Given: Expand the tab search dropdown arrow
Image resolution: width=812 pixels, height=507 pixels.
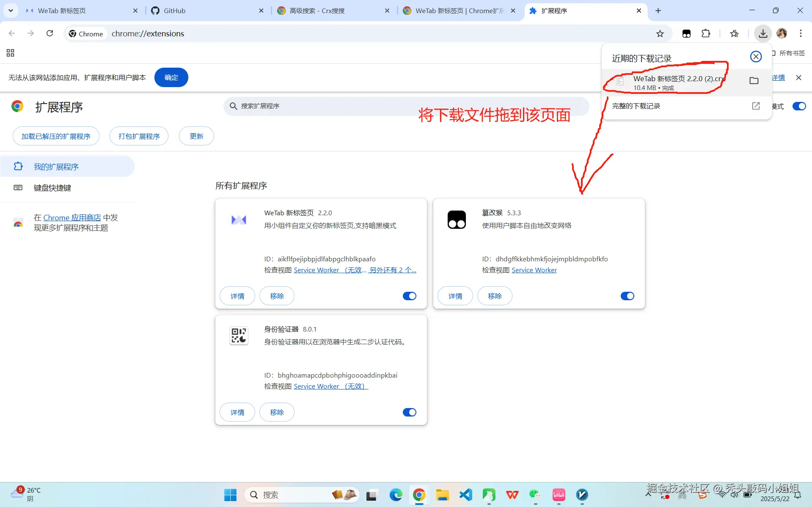Looking at the screenshot, I should [x=11, y=11].
